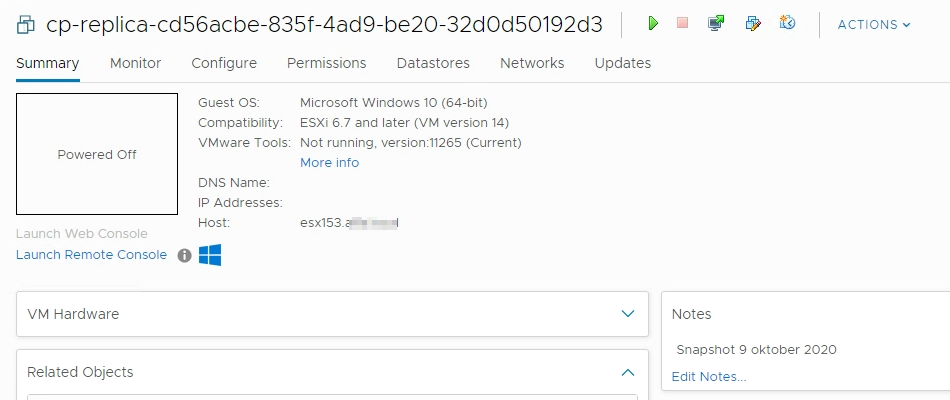Click the info icon beside Launch Remote Console

pyautogui.click(x=184, y=256)
